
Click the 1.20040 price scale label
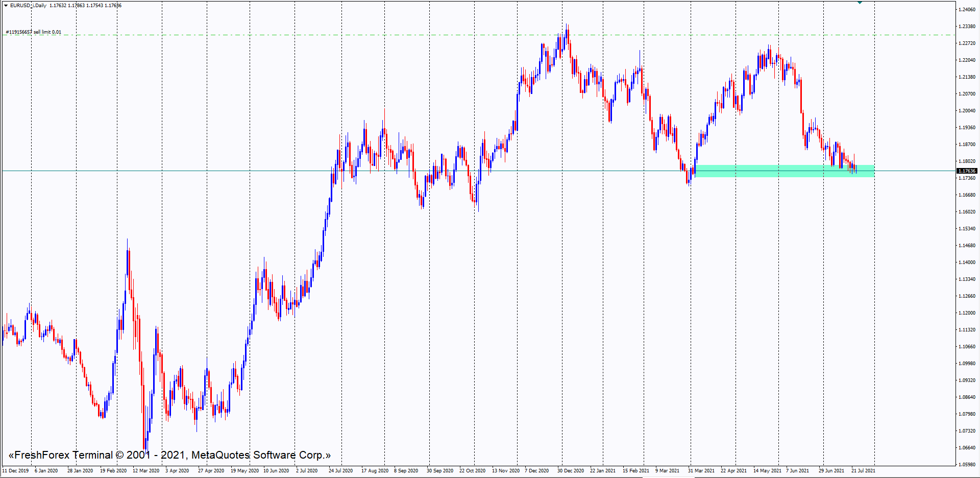(967, 111)
